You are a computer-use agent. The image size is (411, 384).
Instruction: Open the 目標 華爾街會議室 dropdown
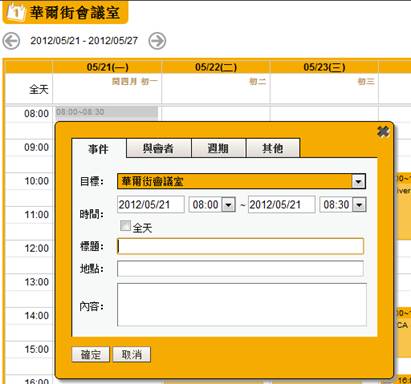[358, 182]
